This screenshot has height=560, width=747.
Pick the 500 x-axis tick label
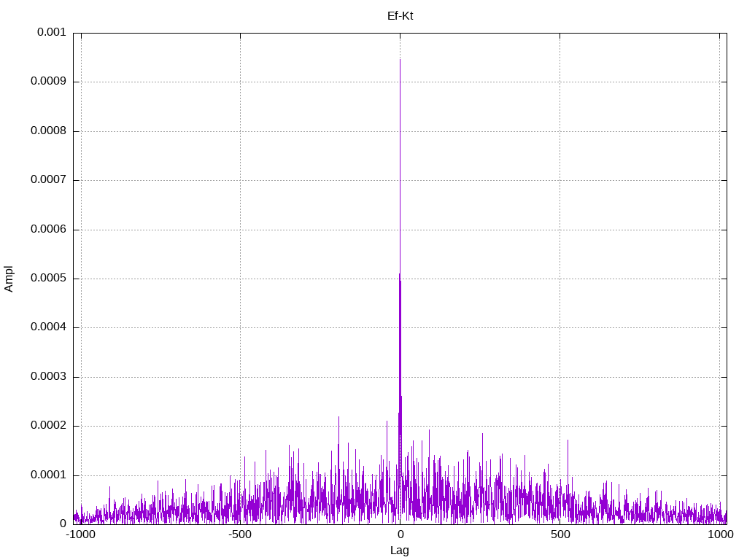560,534
